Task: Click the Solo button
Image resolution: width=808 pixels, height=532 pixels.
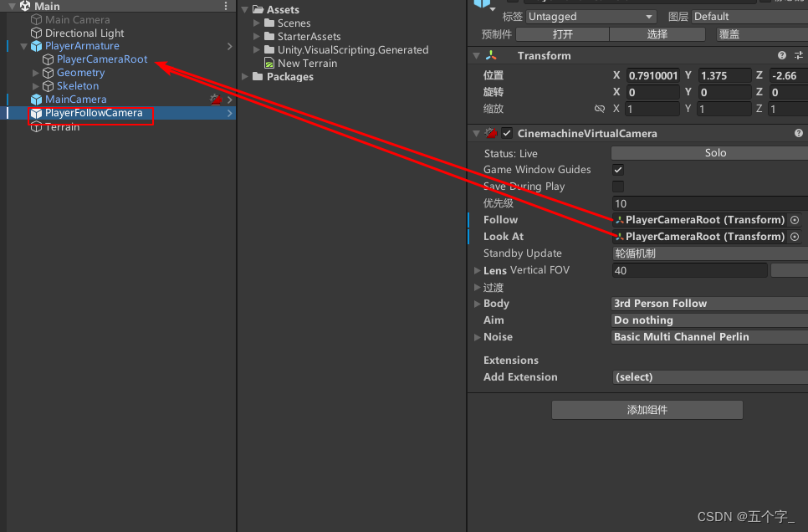Action: coord(709,153)
